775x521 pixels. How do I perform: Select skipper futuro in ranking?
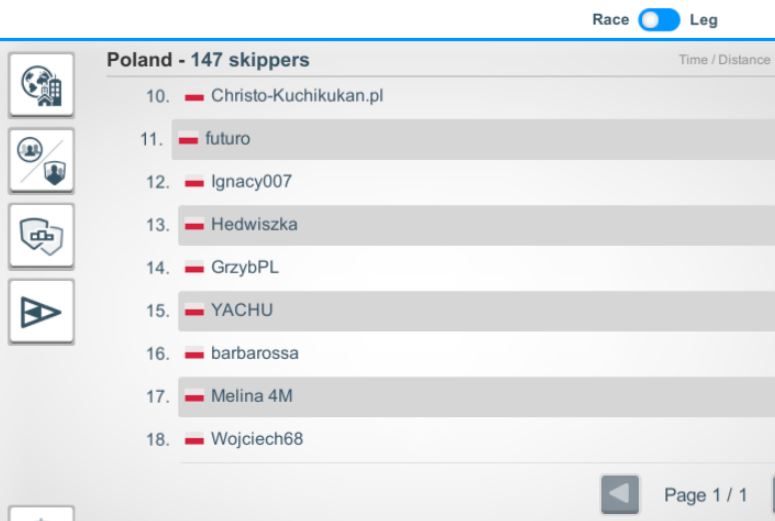[473, 139]
